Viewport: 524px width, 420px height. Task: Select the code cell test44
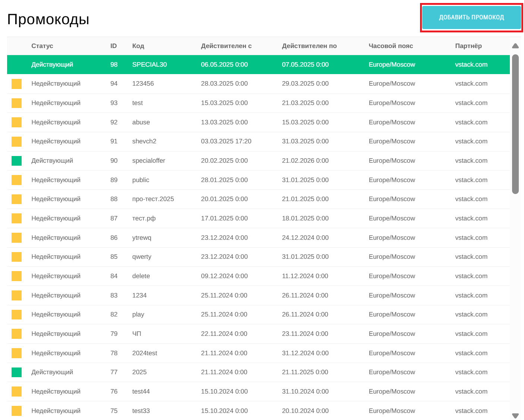tap(141, 391)
